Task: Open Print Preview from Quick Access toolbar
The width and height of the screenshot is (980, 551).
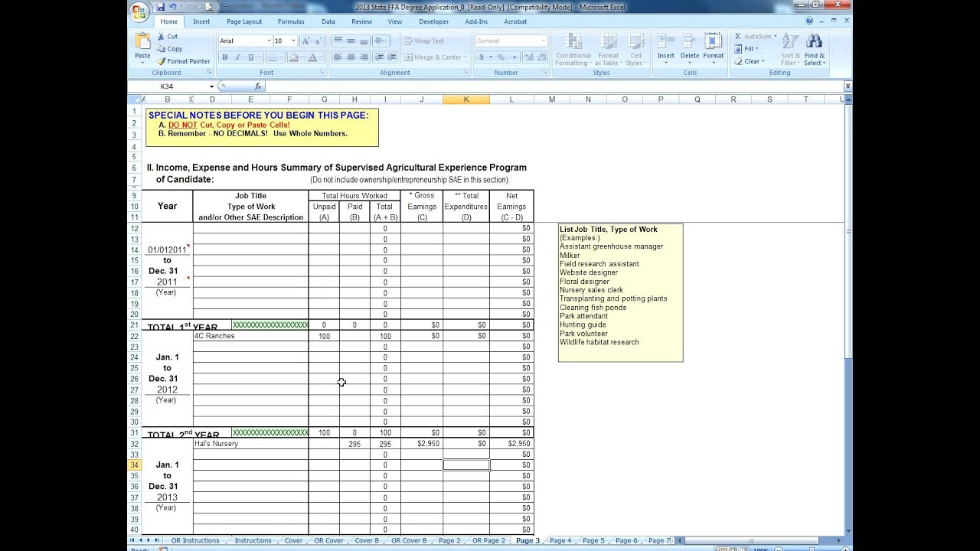Action: point(208,7)
